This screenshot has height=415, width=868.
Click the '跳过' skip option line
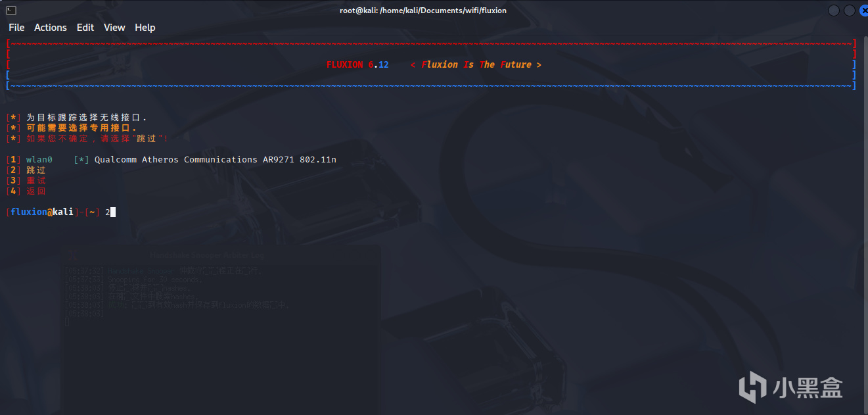click(x=26, y=170)
